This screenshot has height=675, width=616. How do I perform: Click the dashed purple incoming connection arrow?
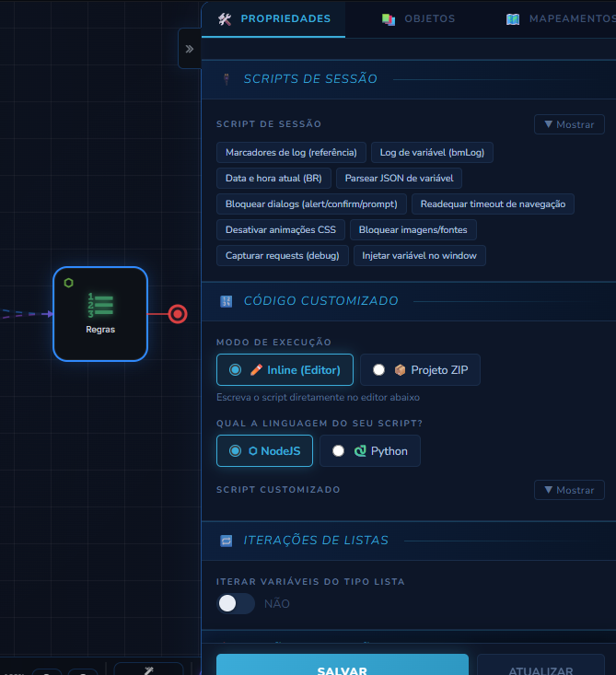click(x=26, y=314)
